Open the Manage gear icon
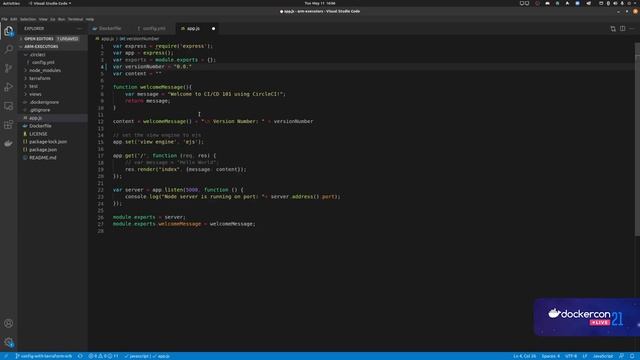 point(9,342)
